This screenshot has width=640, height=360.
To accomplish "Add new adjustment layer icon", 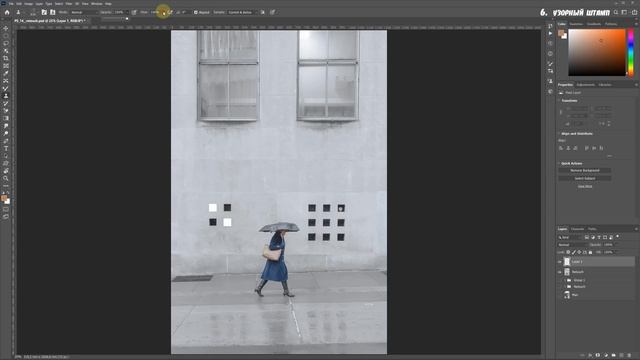I will coord(606,356).
